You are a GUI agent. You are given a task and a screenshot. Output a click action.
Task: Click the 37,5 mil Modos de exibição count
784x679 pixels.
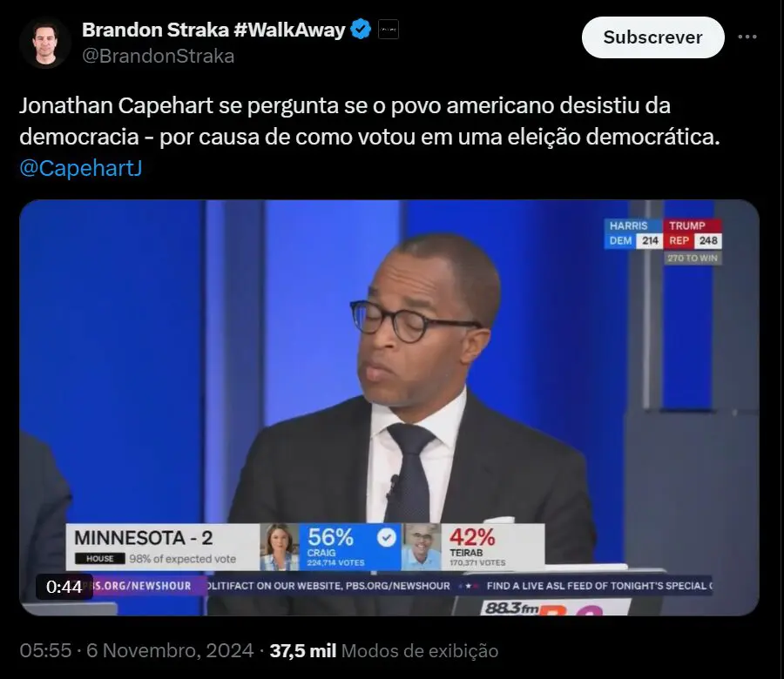[384, 650]
